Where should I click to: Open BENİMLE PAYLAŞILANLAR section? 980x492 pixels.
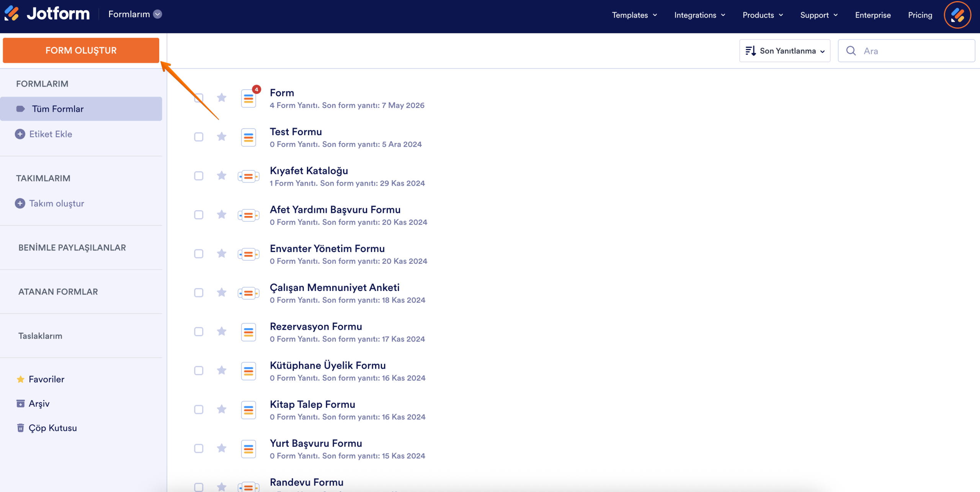[72, 248]
